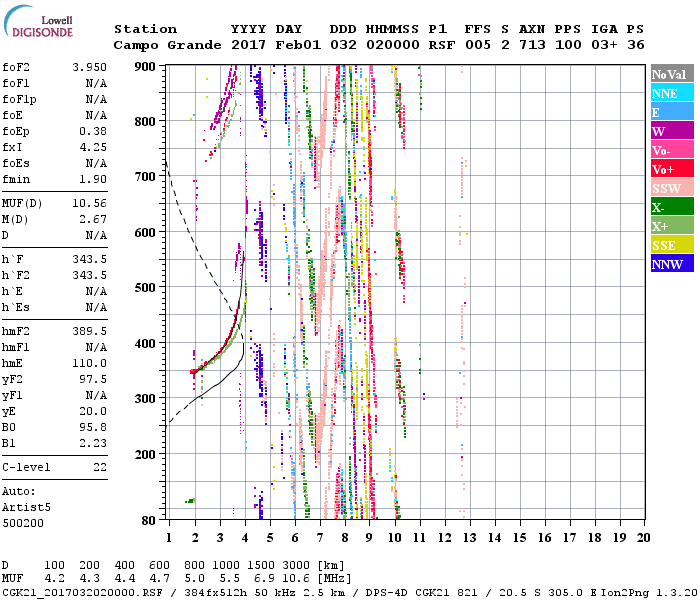Click the CGK21_2017032020000.RSF file name
Screen dimensions: 700x600
pos(82,593)
